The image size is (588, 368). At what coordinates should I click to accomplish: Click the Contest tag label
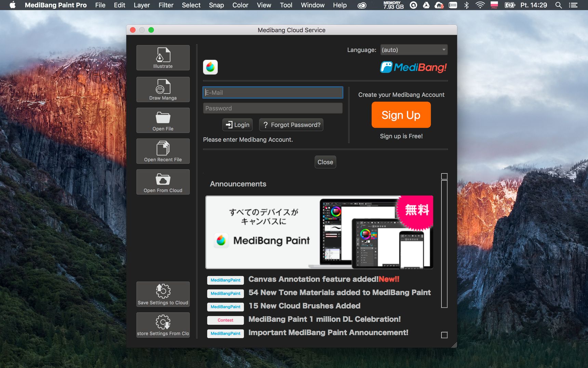(x=226, y=320)
